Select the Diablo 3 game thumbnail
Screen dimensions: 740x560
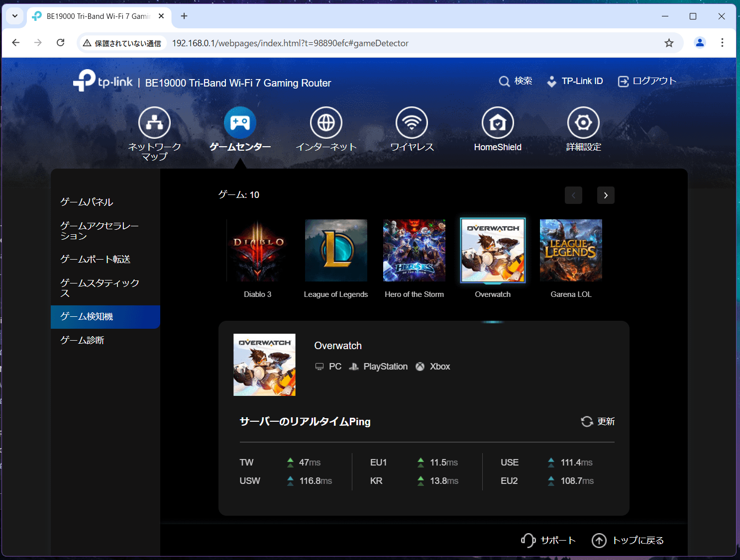click(257, 251)
